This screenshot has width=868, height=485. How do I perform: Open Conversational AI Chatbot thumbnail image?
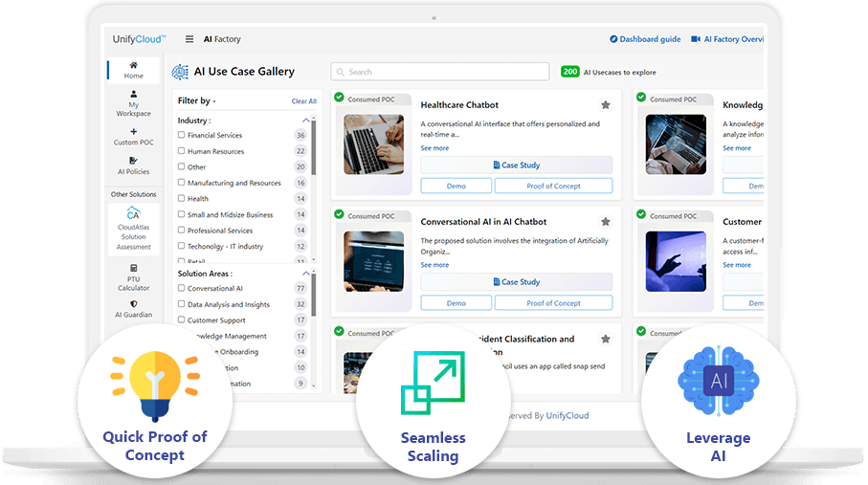click(x=373, y=261)
